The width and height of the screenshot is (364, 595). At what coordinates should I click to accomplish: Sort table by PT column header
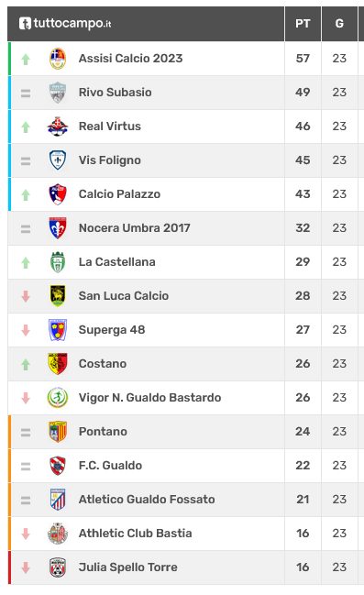(x=303, y=24)
